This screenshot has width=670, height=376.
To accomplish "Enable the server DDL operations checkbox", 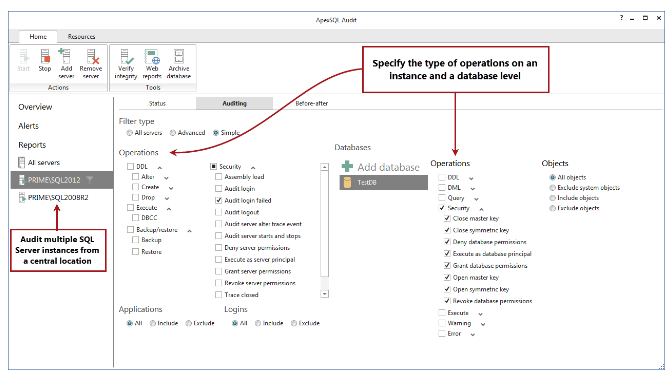I will (131, 167).
